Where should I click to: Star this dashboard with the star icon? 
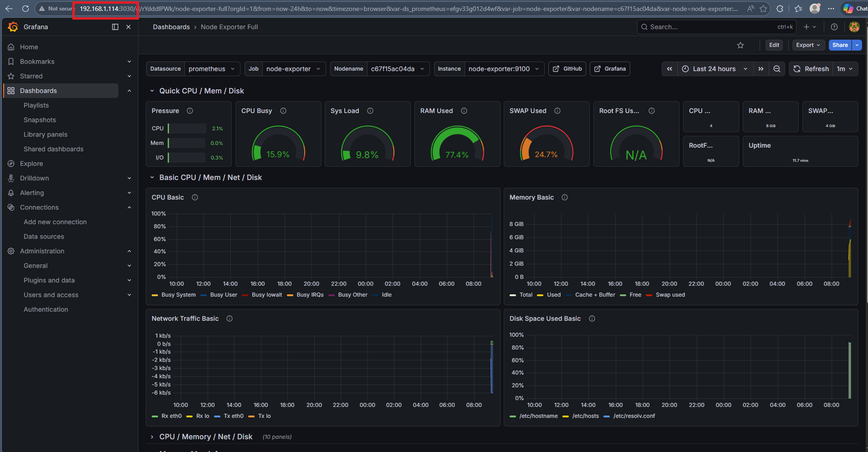740,45
